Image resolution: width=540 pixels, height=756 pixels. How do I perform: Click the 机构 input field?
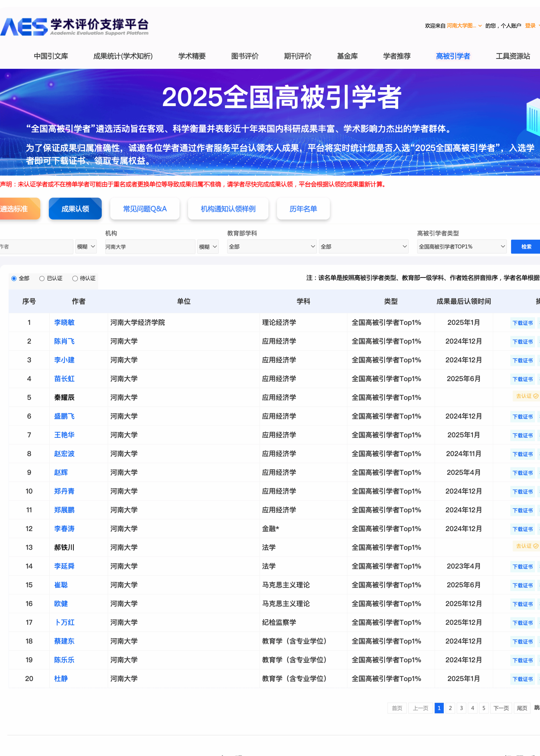click(x=150, y=246)
